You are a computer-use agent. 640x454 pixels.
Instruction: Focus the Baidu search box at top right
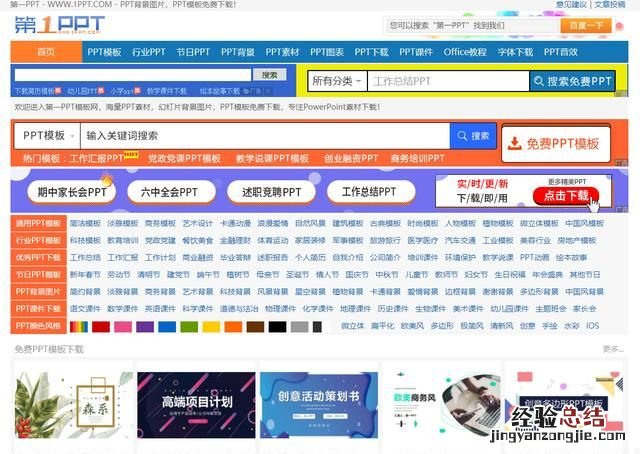pyautogui.click(x=473, y=25)
